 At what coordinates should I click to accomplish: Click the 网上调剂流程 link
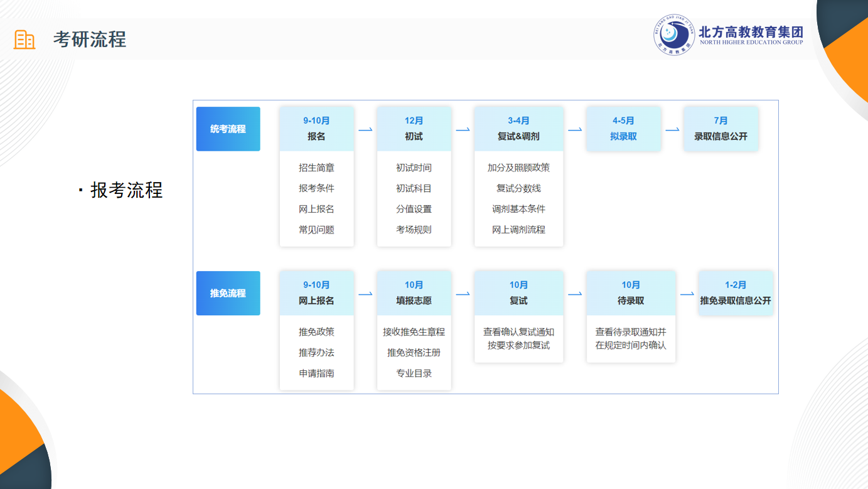point(518,230)
